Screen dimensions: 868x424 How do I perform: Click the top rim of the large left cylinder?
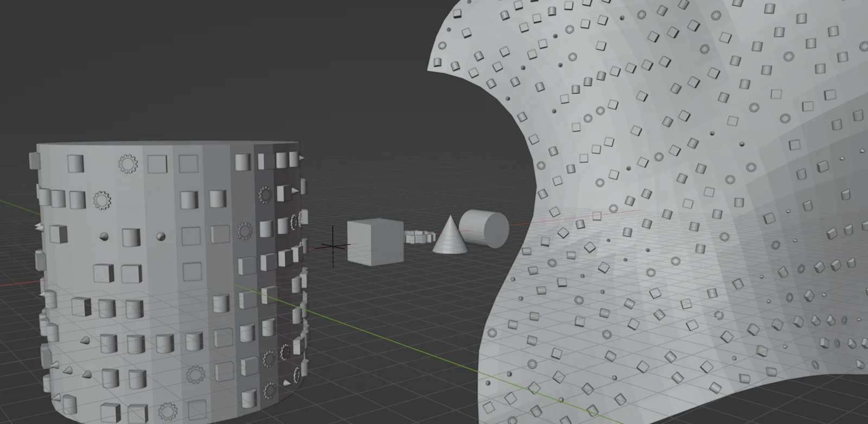click(x=163, y=146)
